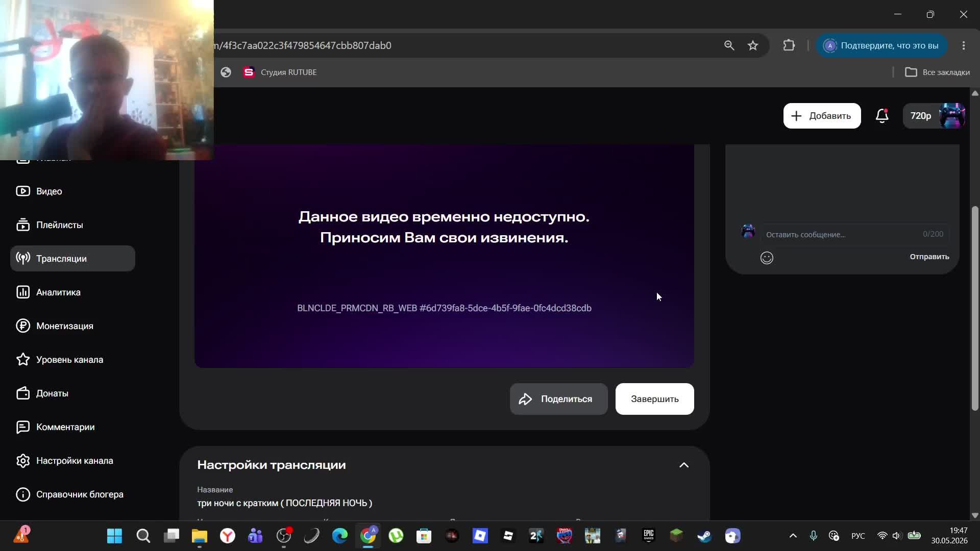Select Трансляции in the sidebar
This screenshot has height=551, width=980.
click(72, 259)
